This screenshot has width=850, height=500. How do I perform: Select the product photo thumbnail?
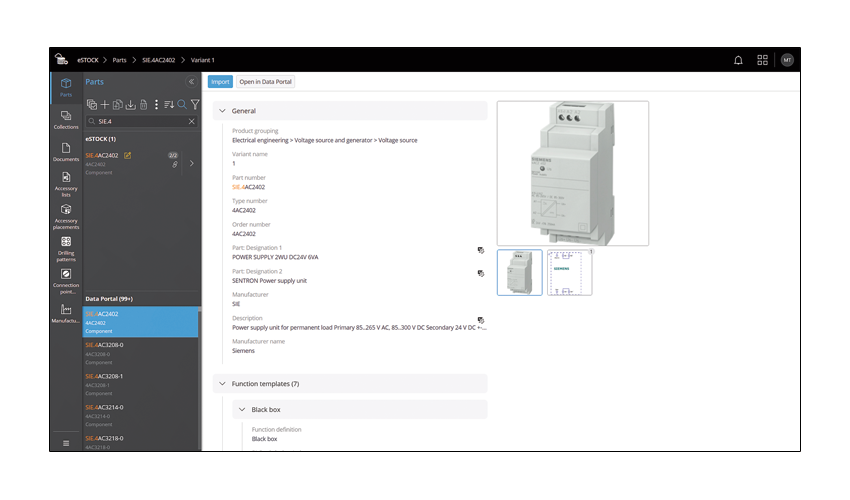coord(519,272)
